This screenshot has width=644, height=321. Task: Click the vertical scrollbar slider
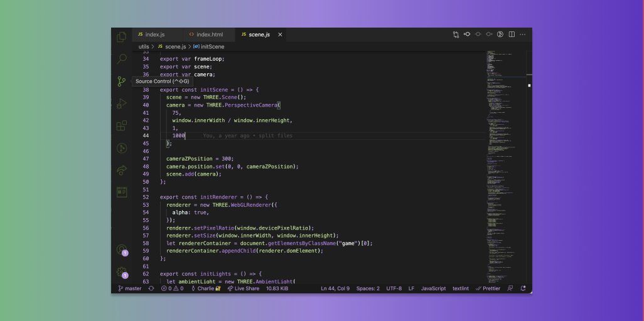529,75
